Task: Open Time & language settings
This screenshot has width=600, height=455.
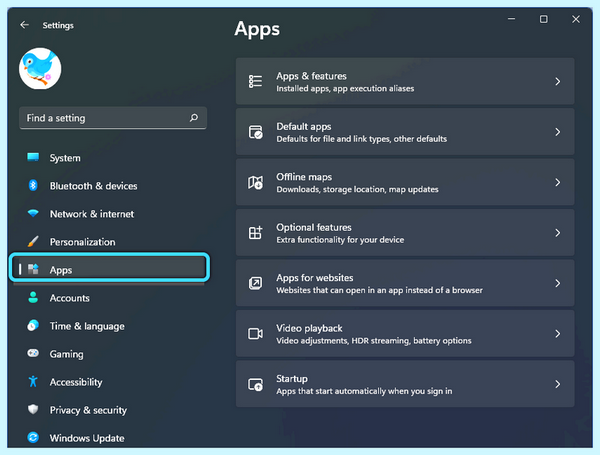Action: coord(87,326)
